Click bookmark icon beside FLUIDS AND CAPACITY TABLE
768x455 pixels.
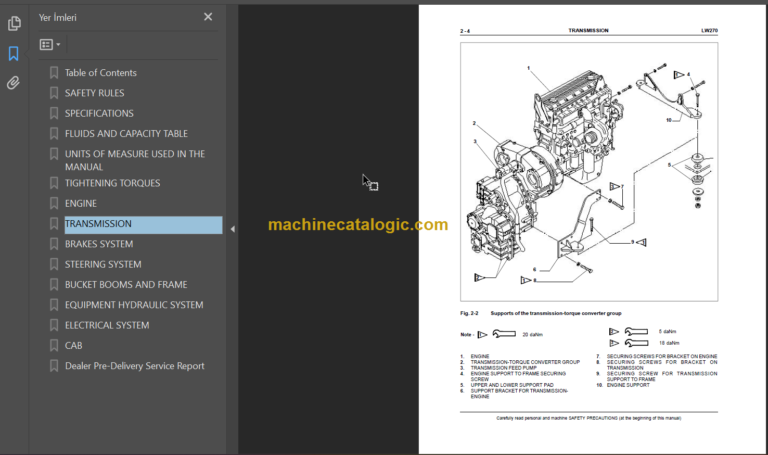[54, 134]
